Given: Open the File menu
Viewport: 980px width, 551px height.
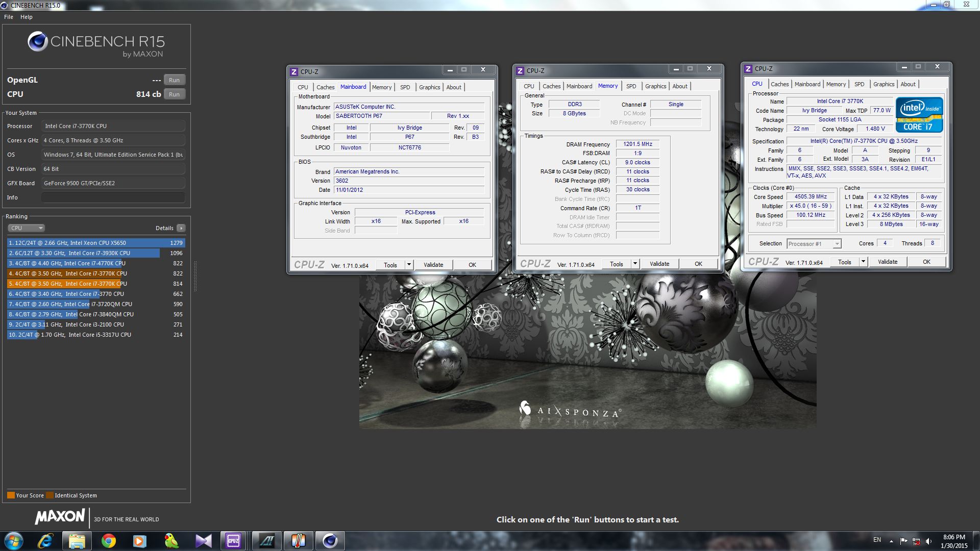Looking at the screenshot, I should [x=9, y=17].
